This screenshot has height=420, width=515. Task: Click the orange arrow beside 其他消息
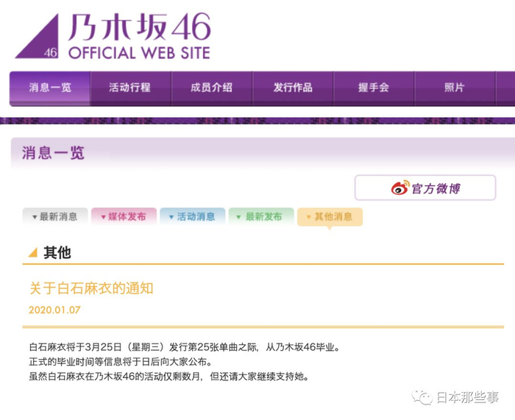(x=308, y=217)
